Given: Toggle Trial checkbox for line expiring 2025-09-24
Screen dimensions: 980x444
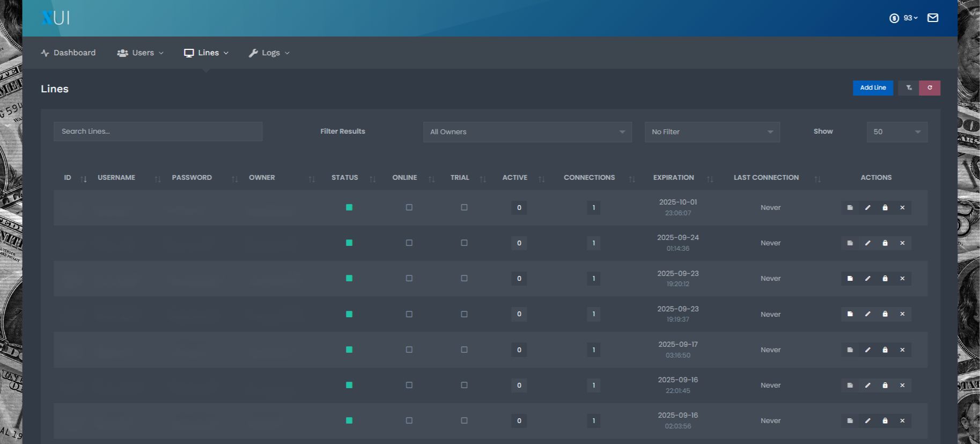Looking at the screenshot, I should [465, 243].
